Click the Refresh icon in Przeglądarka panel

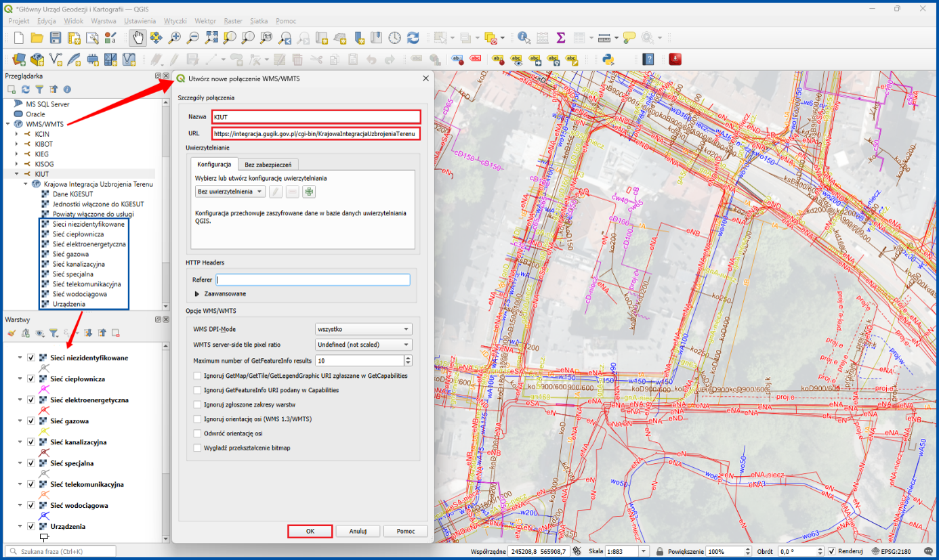click(x=26, y=89)
